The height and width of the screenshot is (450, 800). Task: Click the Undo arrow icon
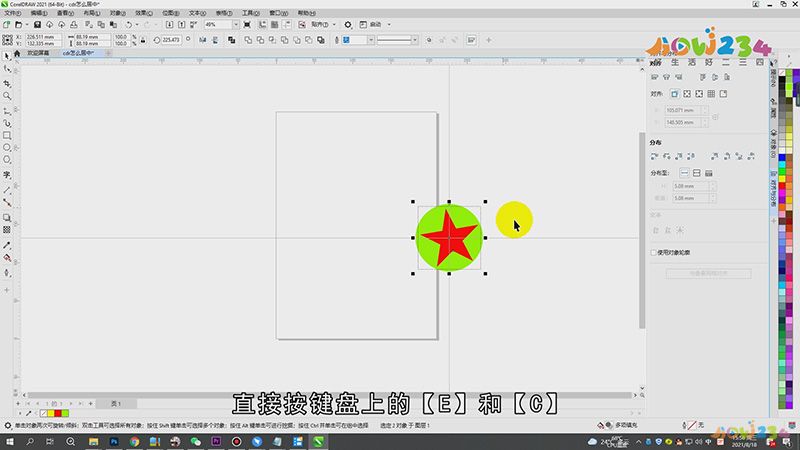[x=129, y=24]
